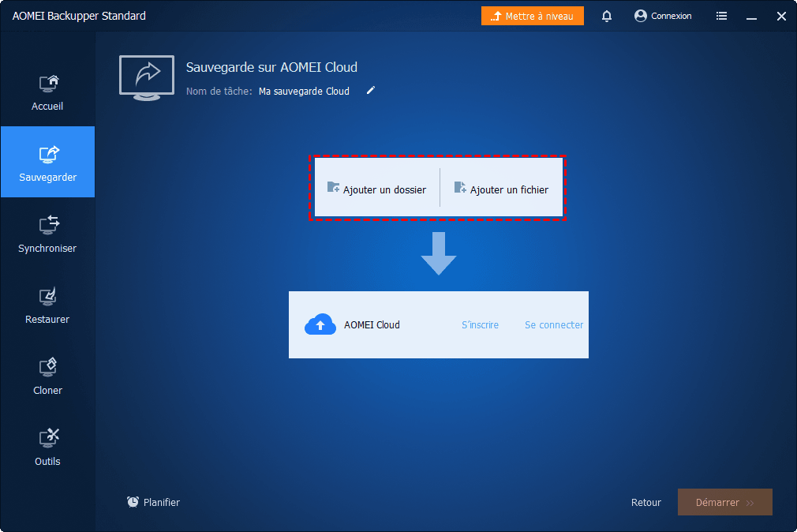The image size is (797, 532).
Task: Close the AOMEI Backupper window
Action: coord(781,17)
